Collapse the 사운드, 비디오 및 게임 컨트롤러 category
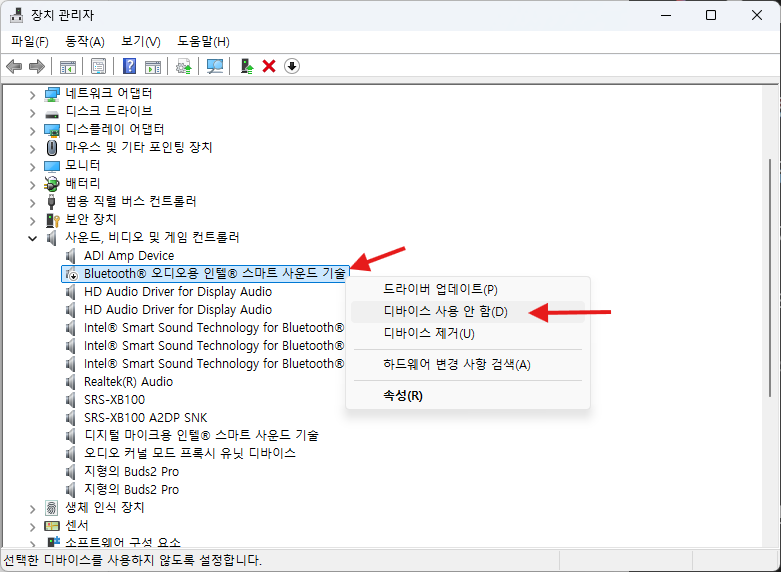781x572 pixels. [x=32, y=238]
